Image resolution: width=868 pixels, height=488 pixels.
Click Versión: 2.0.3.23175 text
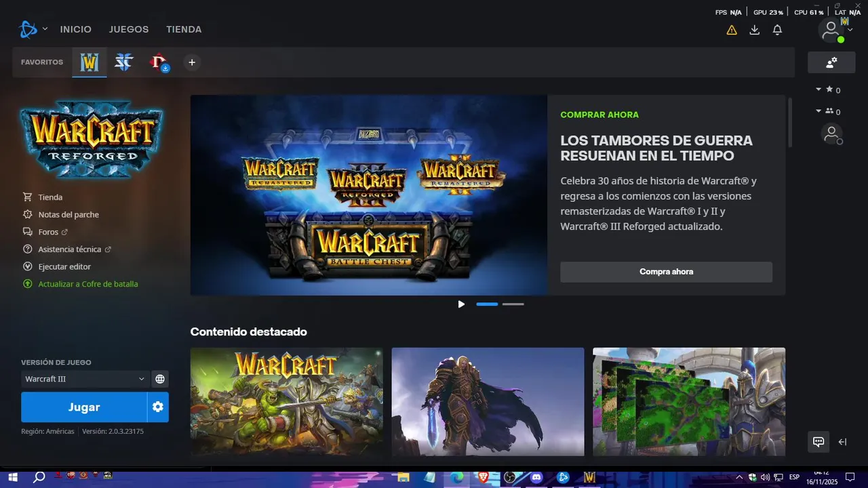113,431
